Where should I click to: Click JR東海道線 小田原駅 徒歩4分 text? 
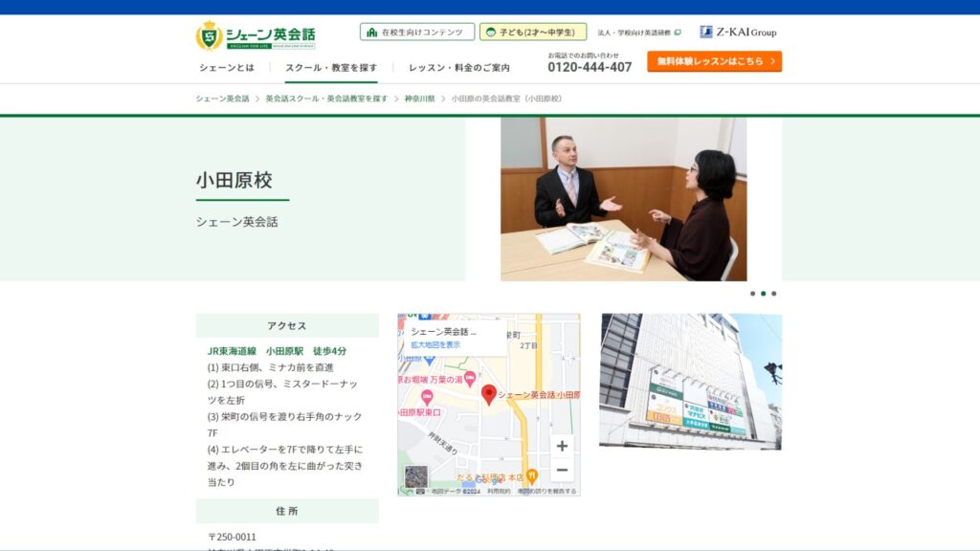pos(277,351)
